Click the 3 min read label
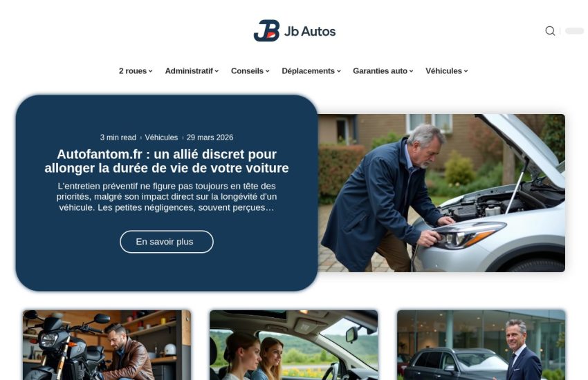Screen dimensions: 588x380 pos(118,137)
